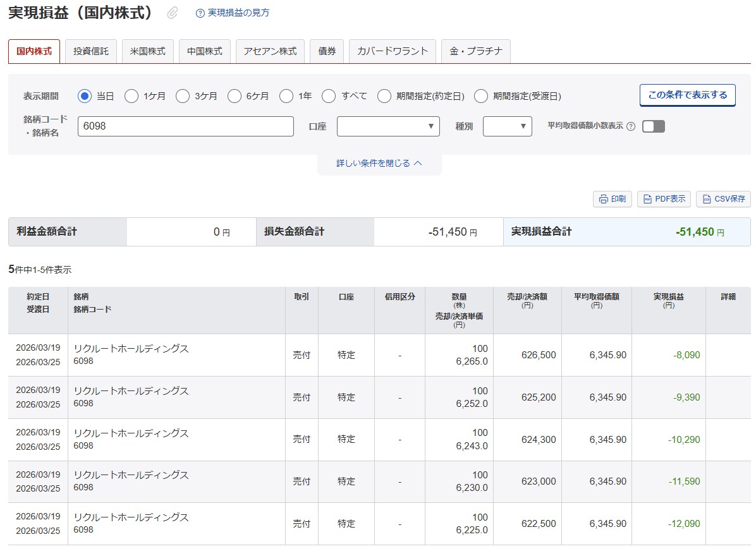Screen dimensions: 756x556
Task: Select the すべて period radio button
Action: pos(329,96)
